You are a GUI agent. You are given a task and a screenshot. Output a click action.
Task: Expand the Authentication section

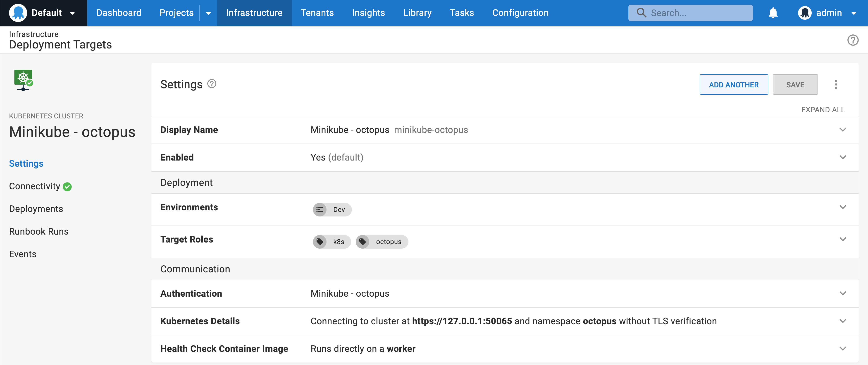click(843, 293)
